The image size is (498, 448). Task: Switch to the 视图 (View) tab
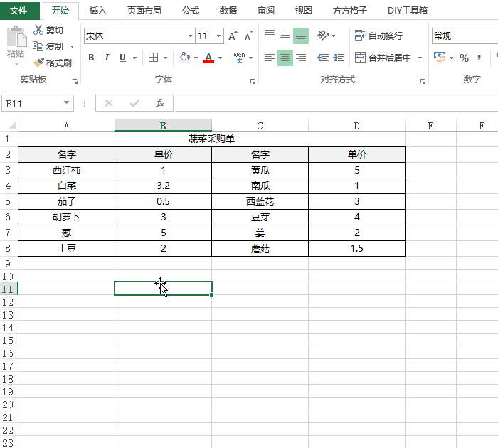[x=303, y=11]
